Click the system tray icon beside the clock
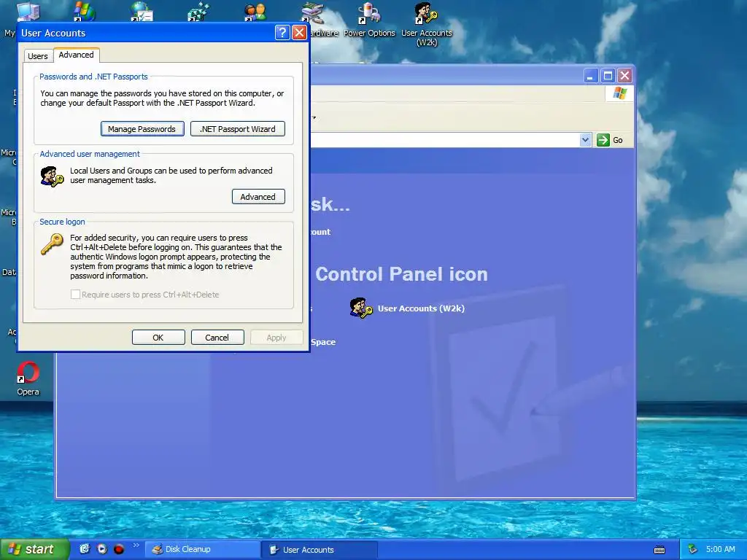This screenshot has height=560, width=747. [x=693, y=550]
